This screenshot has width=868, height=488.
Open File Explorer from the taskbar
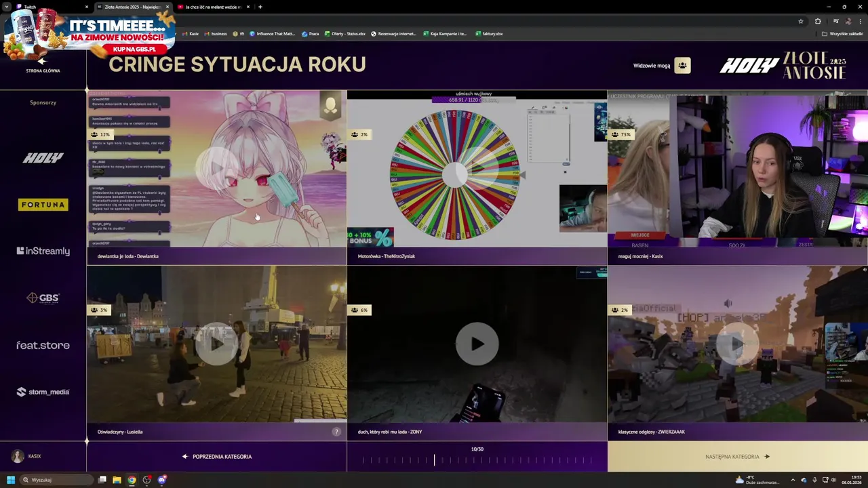[x=117, y=480]
